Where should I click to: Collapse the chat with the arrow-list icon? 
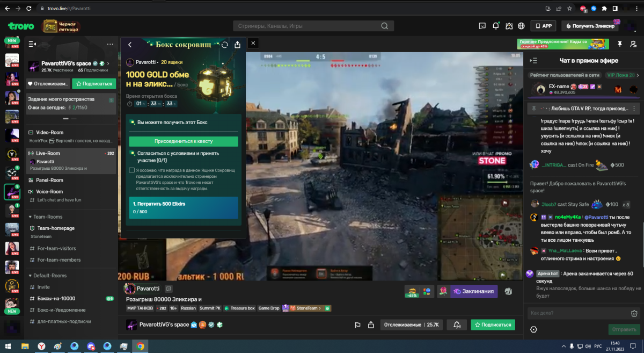click(533, 61)
